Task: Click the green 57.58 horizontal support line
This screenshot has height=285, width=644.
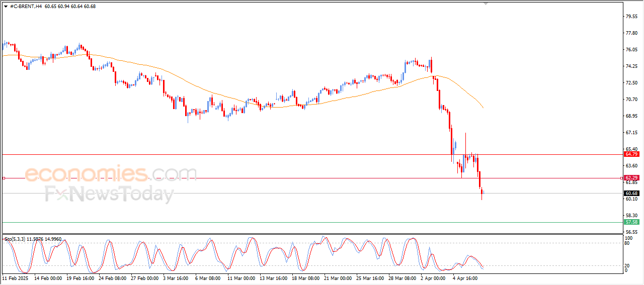Action: [312, 222]
